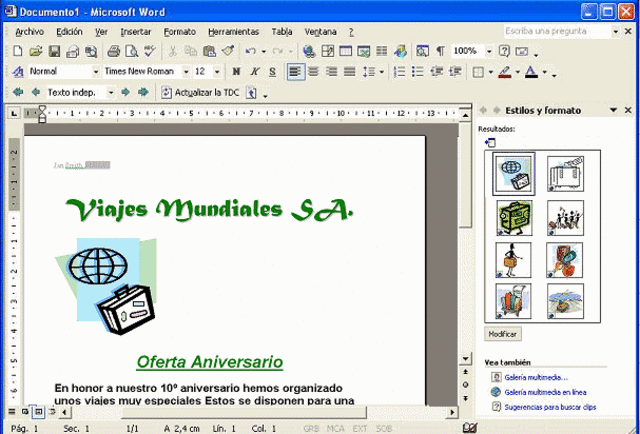
Task: Click Actualizar la TDC button
Action: point(200,93)
